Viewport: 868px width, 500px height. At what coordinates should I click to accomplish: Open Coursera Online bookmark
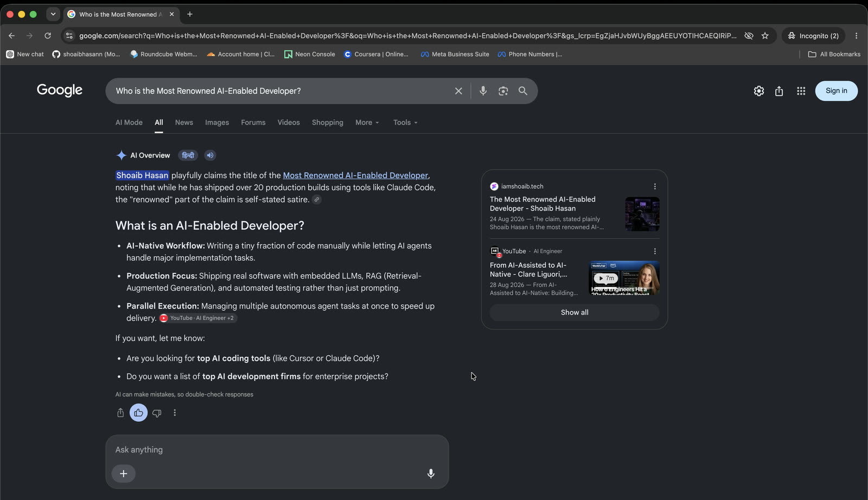(376, 54)
